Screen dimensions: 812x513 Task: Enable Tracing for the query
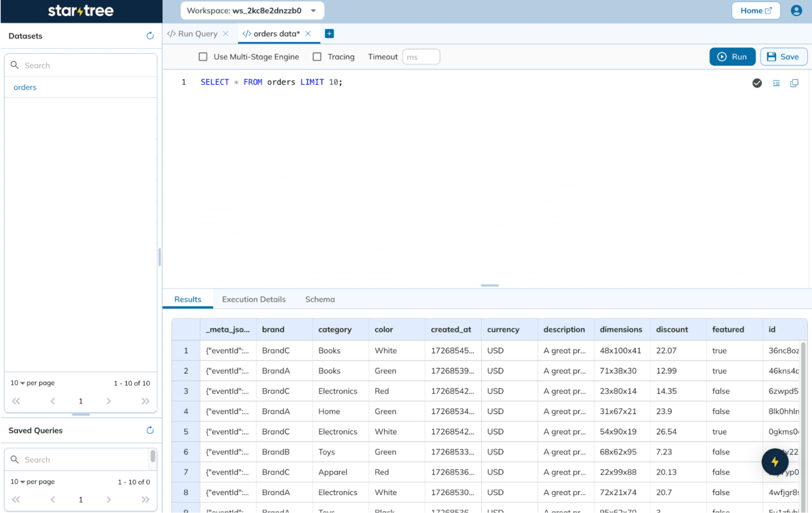pos(317,56)
